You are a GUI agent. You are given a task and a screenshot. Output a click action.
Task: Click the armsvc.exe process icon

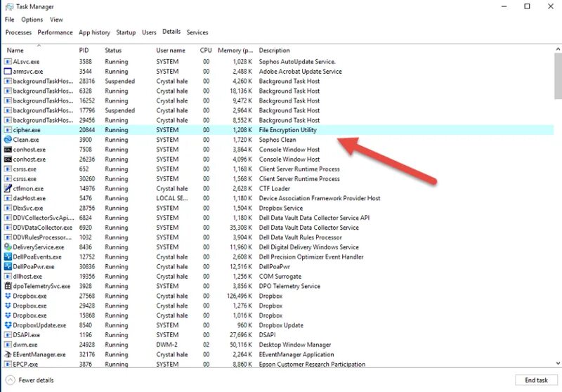click(8, 72)
